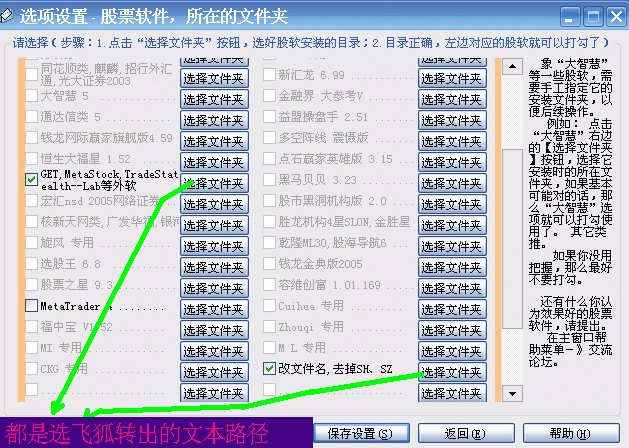
Task: Check the M L 专用 checkbox
Action: click(269, 347)
